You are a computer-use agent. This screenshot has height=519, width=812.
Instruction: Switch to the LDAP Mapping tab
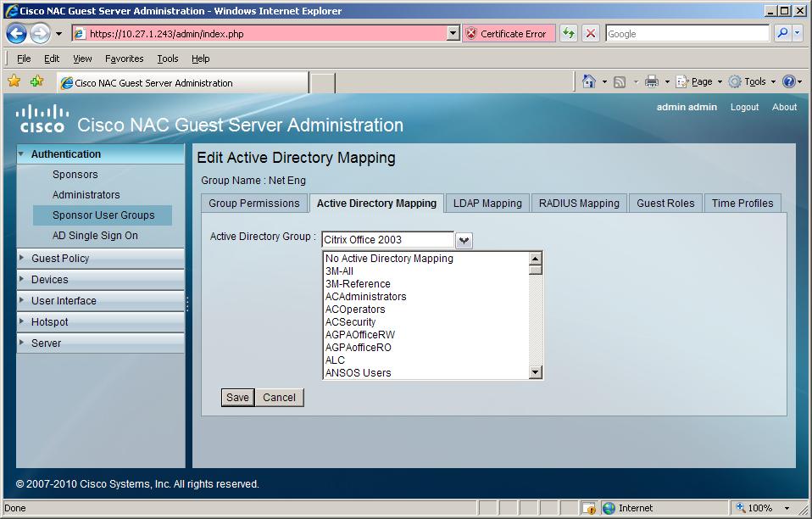tap(488, 203)
